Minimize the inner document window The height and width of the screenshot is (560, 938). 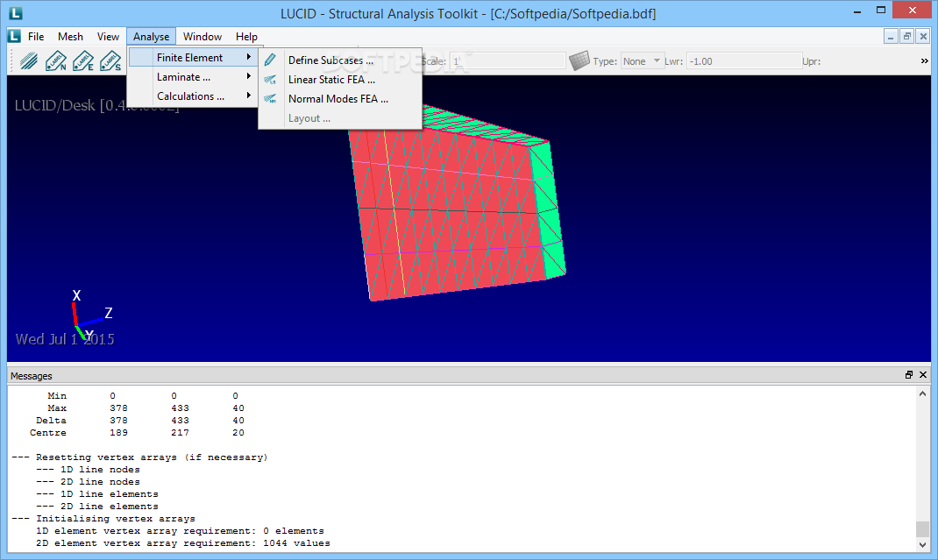[x=891, y=37]
